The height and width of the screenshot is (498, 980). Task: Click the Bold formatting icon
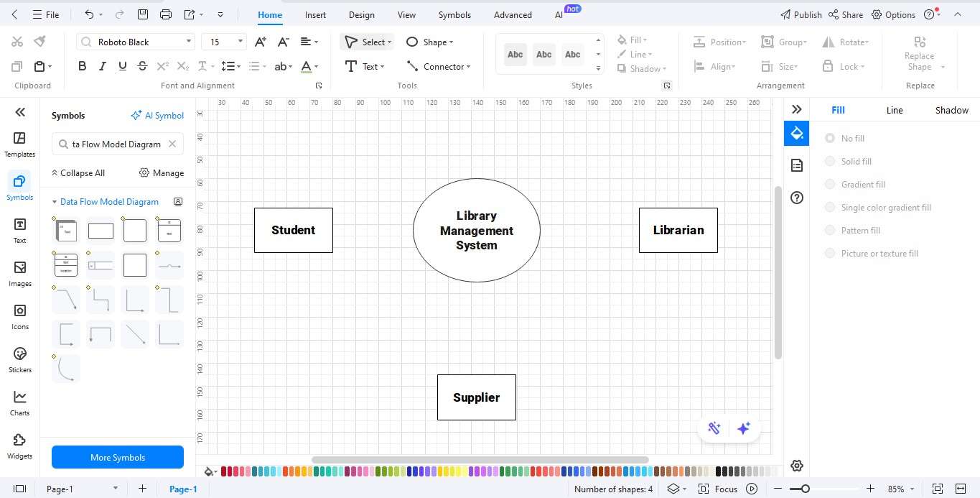(x=82, y=66)
